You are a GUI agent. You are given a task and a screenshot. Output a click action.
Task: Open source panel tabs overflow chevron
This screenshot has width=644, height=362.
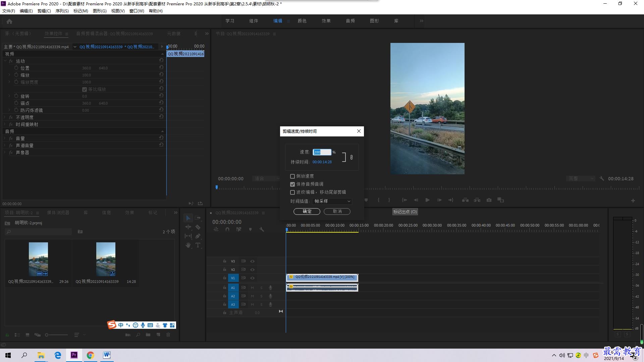[207, 34]
